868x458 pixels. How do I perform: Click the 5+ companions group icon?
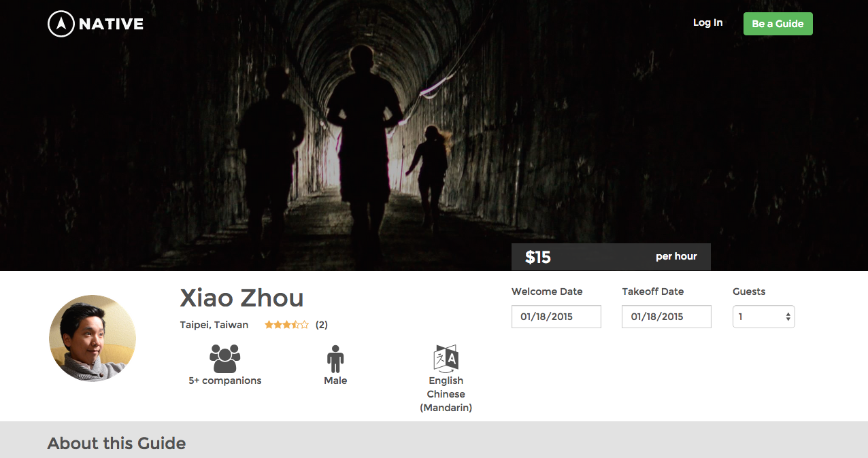(224, 358)
